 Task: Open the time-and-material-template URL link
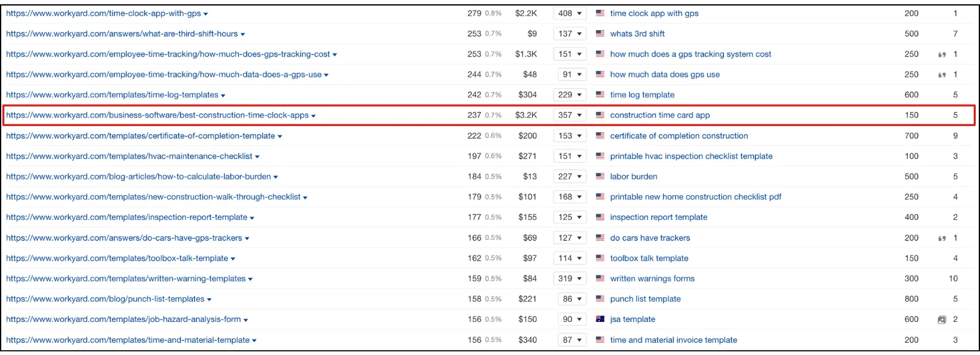[128, 340]
